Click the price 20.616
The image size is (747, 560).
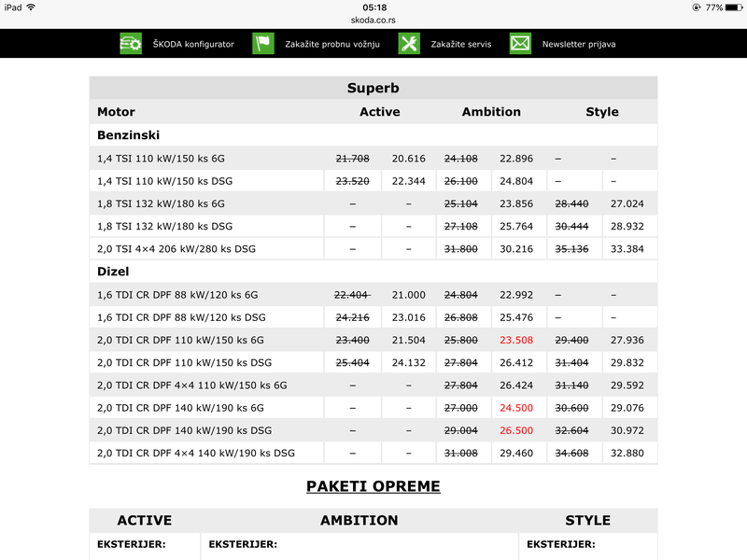point(409,159)
